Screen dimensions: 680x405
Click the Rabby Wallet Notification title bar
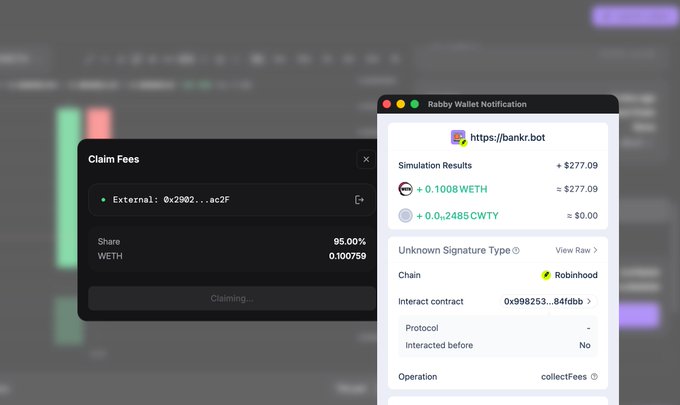[x=498, y=104]
